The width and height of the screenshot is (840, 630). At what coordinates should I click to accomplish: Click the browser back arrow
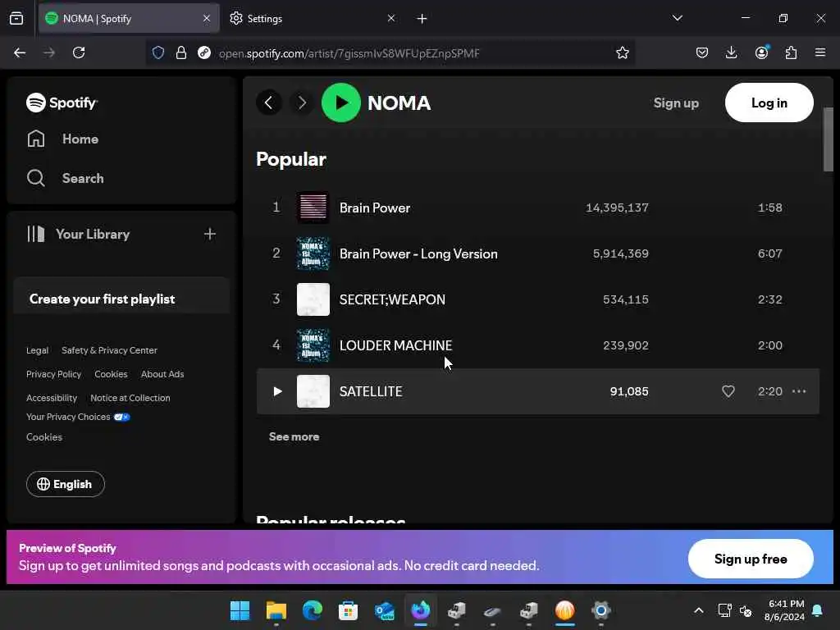click(20, 52)
